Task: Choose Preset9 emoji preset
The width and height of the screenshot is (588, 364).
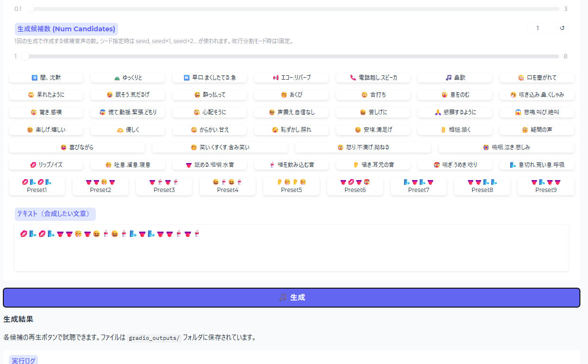Action: (x=546, y=186)
